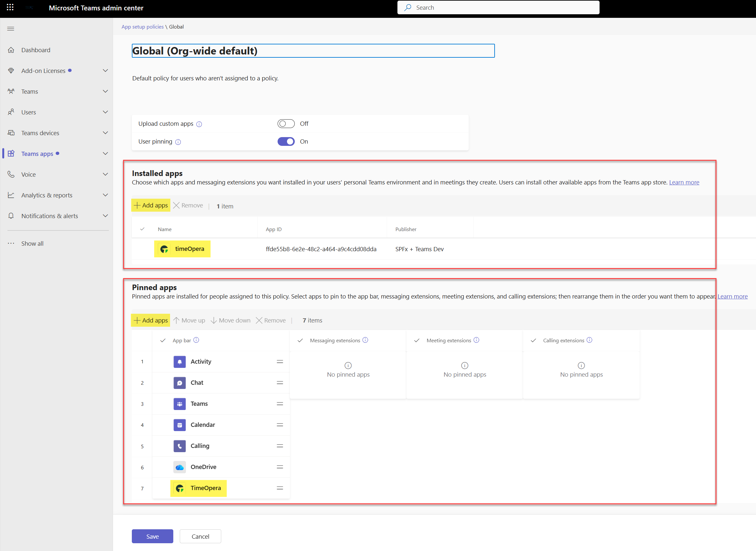Cancel the policy edits
This screenshot has height=551, width=756.
click(x=200, y=536)
